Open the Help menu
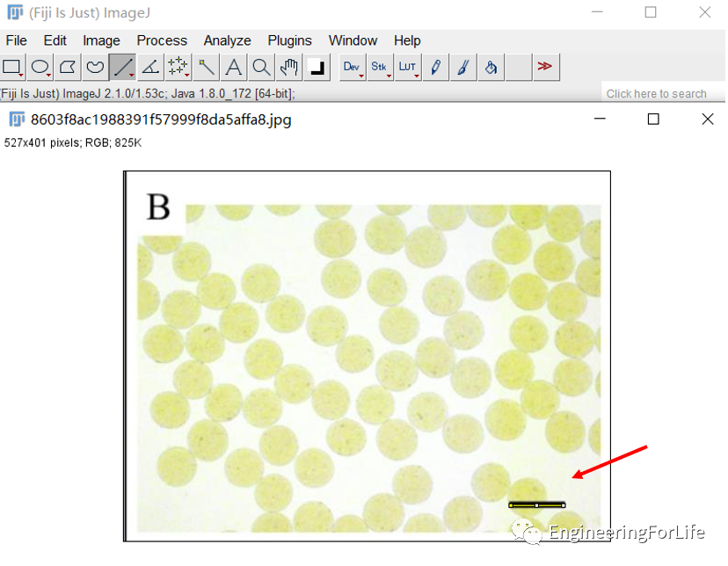Image resolution: width=728 pixels, height=566 pixels. (407, 40)
